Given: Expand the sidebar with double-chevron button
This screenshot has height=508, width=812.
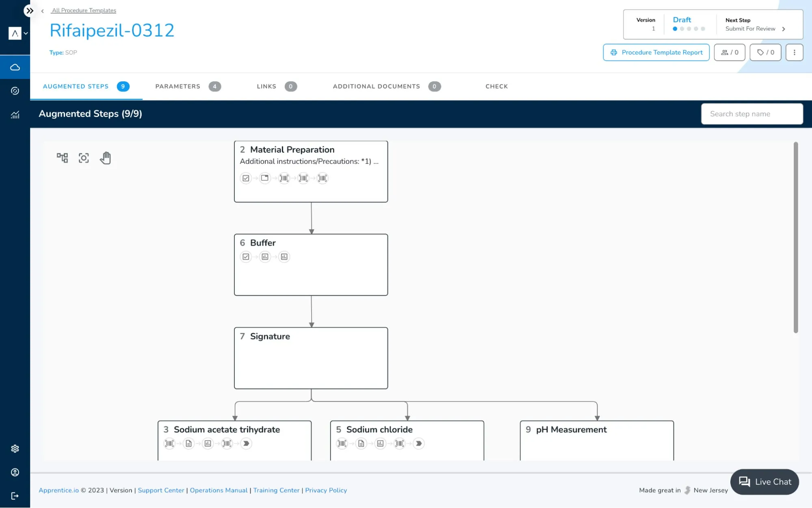Looking at the screenshot, I should tap(30, 11).
